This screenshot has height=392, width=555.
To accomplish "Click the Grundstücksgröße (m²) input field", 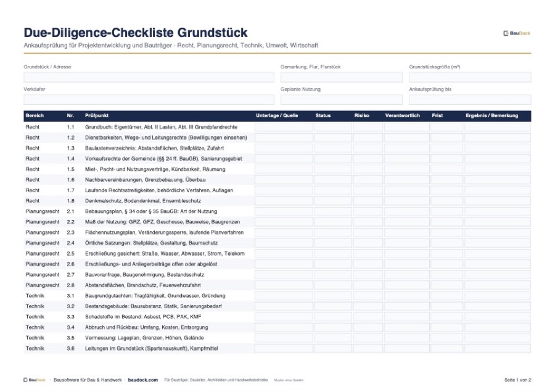I will (470, 77).
